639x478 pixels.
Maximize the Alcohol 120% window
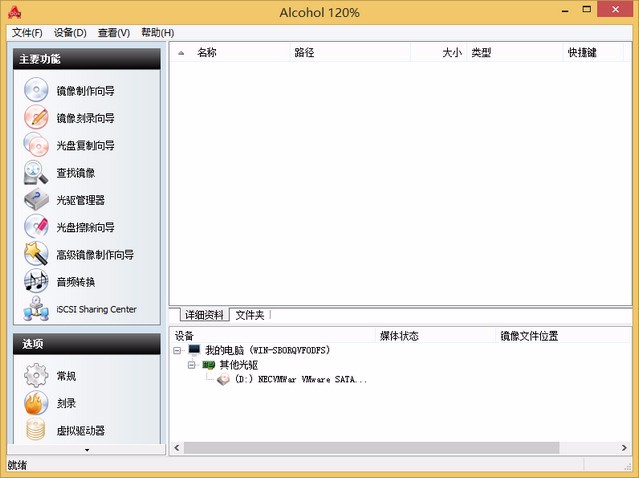coord(586,9)
